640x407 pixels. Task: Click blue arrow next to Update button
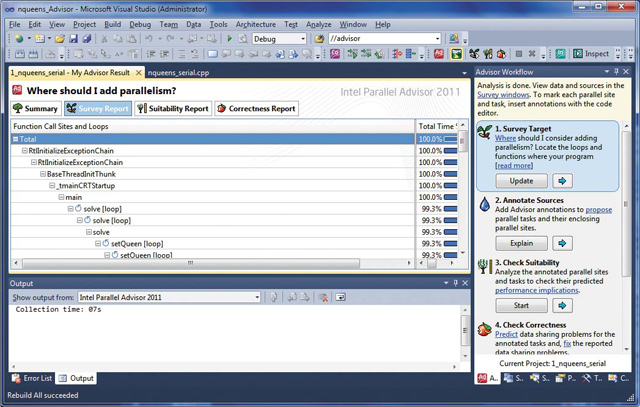tap(562, 181)
